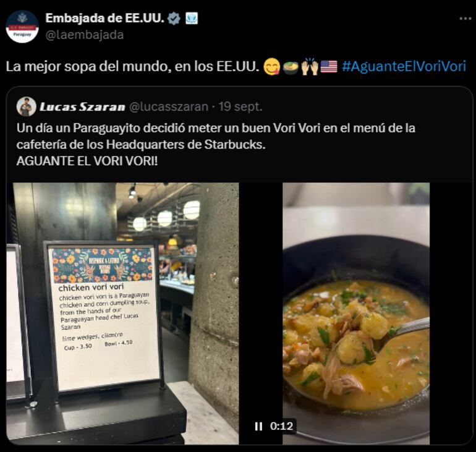Click the raised hands emoji in the tweet
This screenshot has width=476, height=452.
310,66
